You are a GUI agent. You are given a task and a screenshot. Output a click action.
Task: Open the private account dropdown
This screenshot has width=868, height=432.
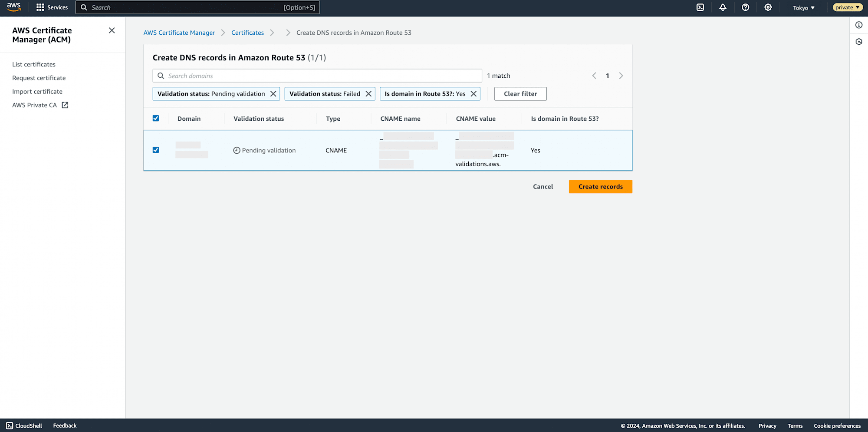tap(848, 7)
